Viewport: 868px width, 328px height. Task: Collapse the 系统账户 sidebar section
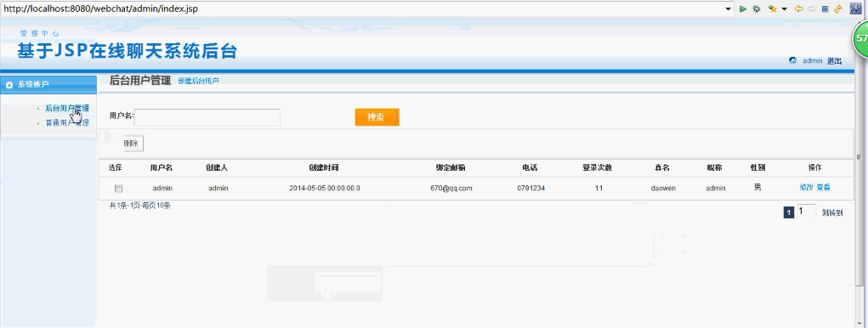tap(48, 85)
